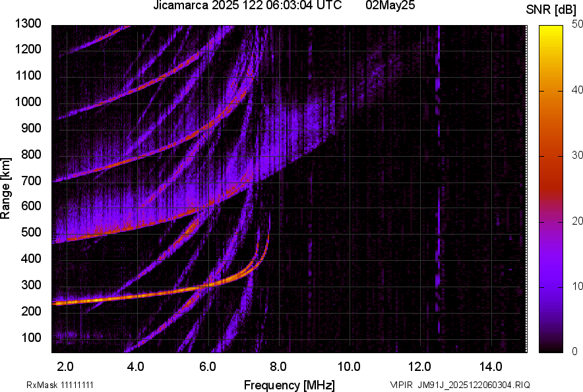Image resolution: width=583 pixels, height=392 pixels.
Task: Click the colorbar tick label 20
Action: 577,221
